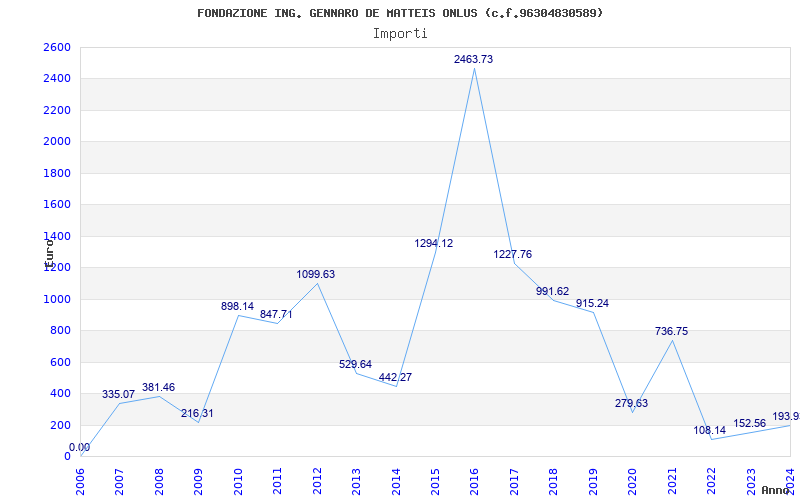Click the 200 y-axis value
This screenshot has height=500, width=800.
pyautogui.click(x=61, y=425)
